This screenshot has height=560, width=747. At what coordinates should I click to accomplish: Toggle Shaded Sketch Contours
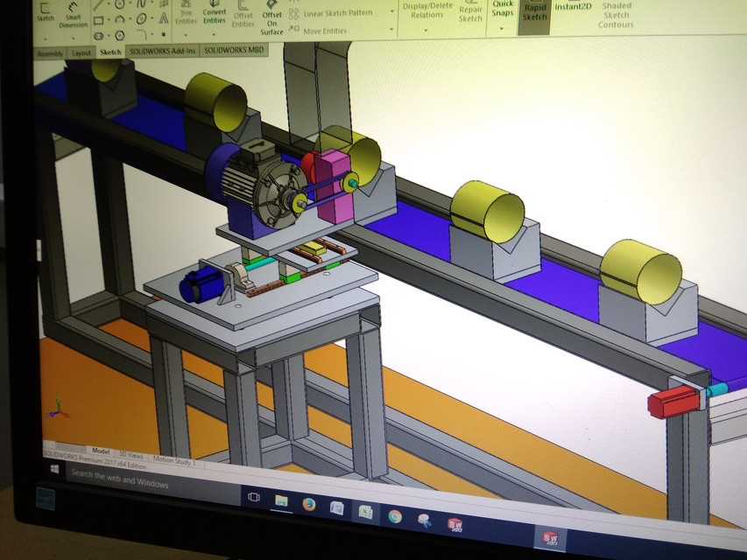(x=616, y=15)
